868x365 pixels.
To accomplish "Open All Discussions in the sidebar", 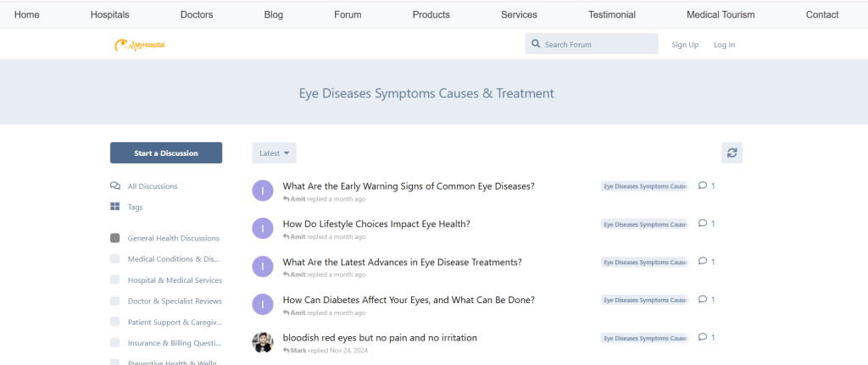I will pyautogui.click(x=153, y=186).
